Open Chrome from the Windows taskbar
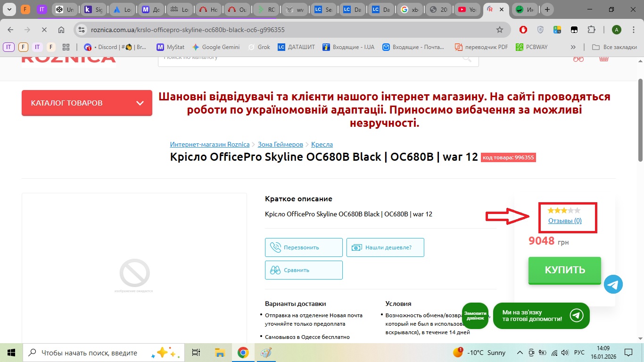 coord(243,353)
